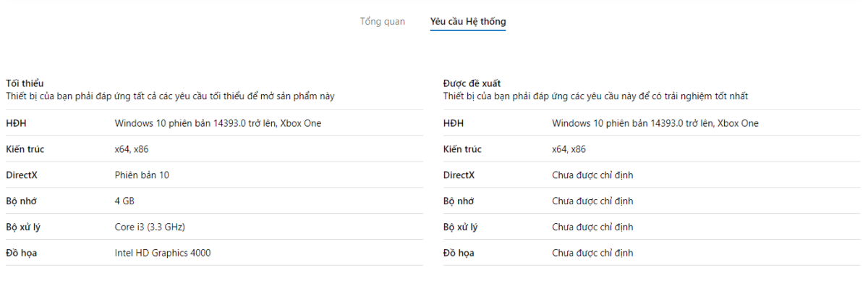
Task: Click recommended Kiến trúc x64, x86 value
Action: click(x=569, y=149)
